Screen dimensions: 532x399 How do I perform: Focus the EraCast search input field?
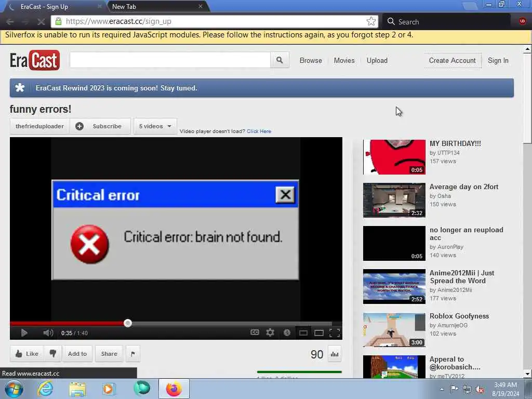point(170,60)
